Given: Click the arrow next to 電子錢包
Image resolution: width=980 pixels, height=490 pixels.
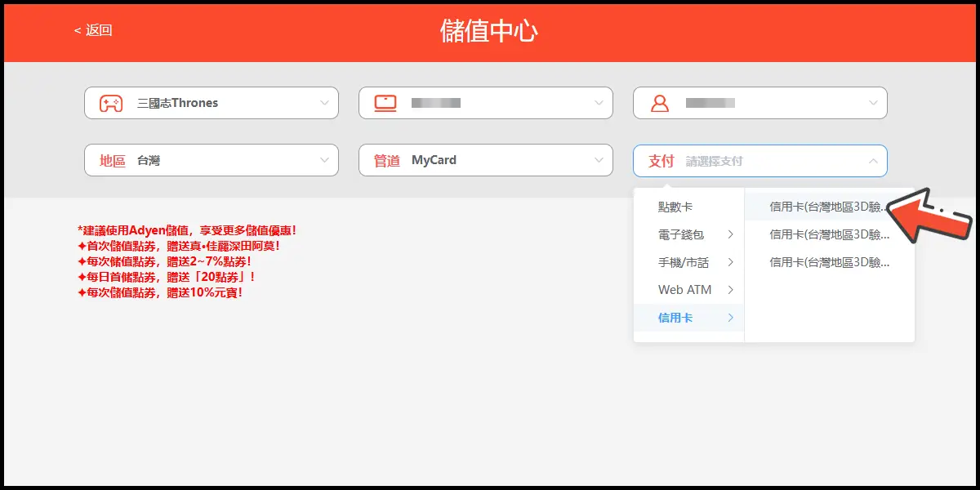Looking at the screenshot, I should pyautogui.click(x=730, y=234).
